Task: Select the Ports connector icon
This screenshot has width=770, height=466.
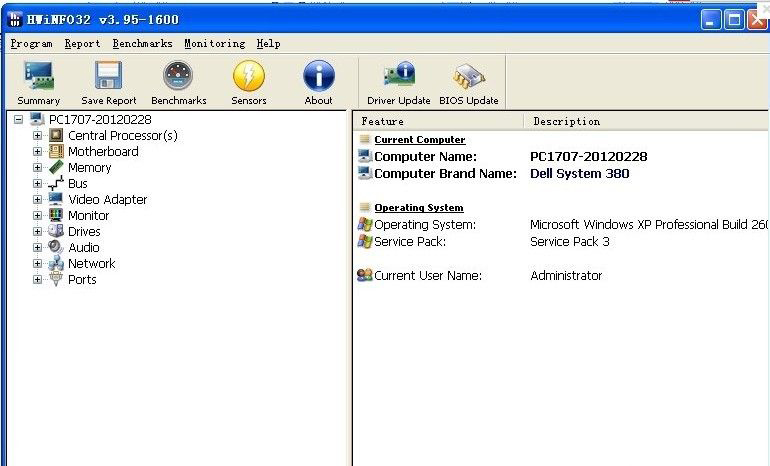Action: click(x=56, y=279)
